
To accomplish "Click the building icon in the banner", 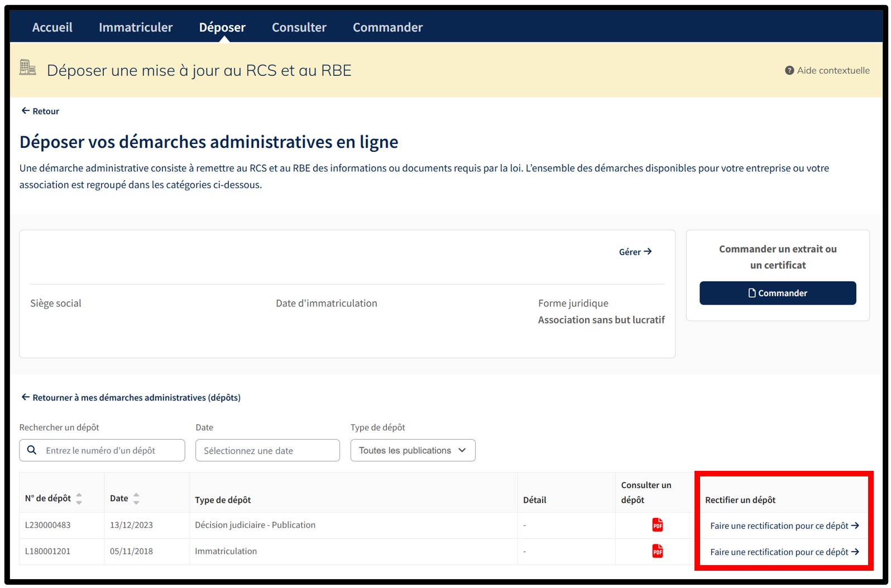I will coord(28,68).
